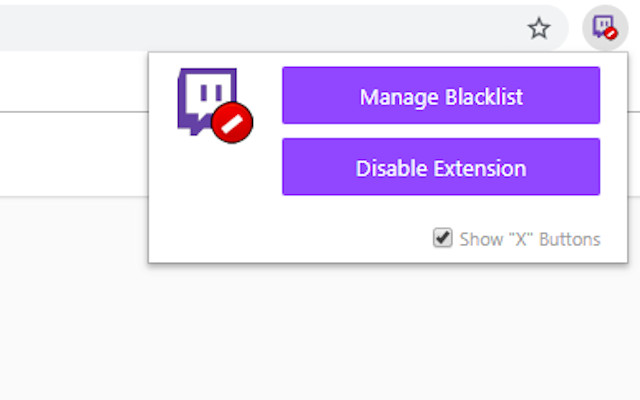640x400 pixels.
Task: Click the "Disable" word on the lower purple button
Action: pos(391,169)
